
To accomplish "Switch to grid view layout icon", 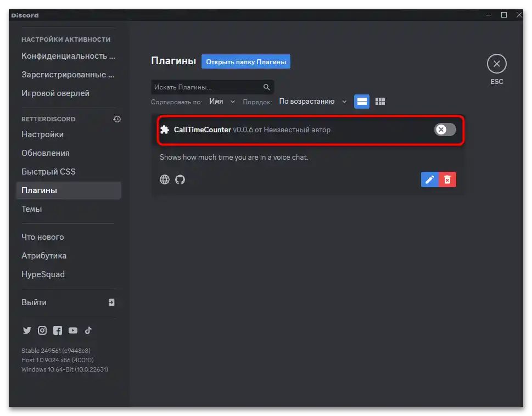I will 380,102.
